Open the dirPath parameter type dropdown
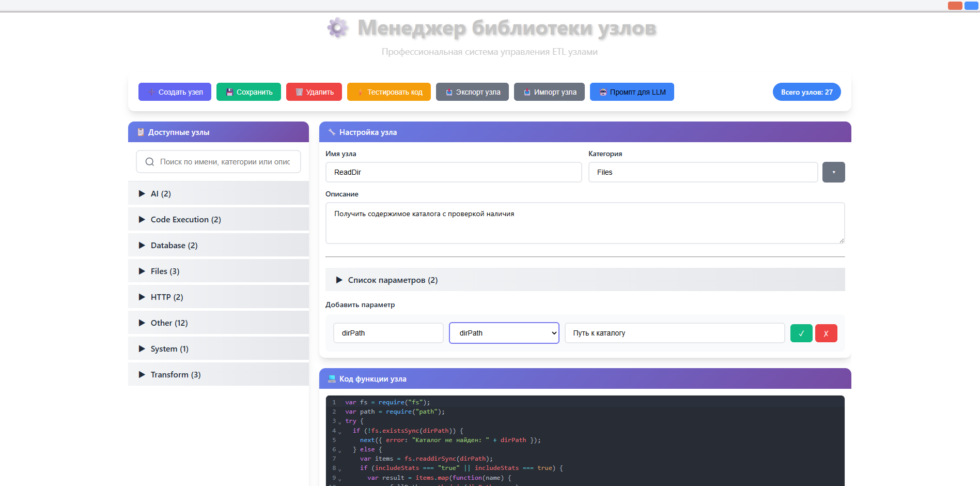This screenshot has height=486, width=980. pyautogui.click(x=504, y=333)
